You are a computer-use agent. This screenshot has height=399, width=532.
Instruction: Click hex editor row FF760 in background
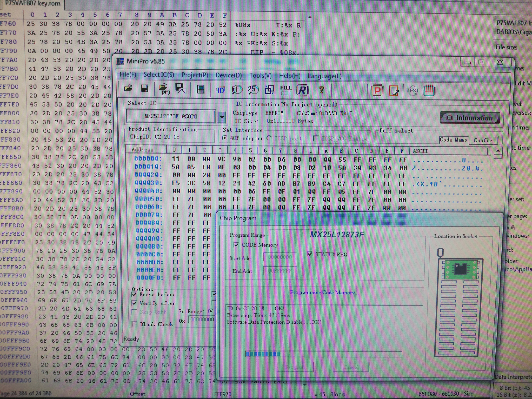tap(8, 24)
